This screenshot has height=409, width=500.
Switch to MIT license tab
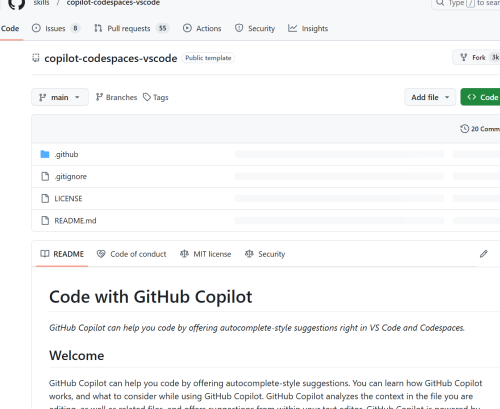coord(205,254)
